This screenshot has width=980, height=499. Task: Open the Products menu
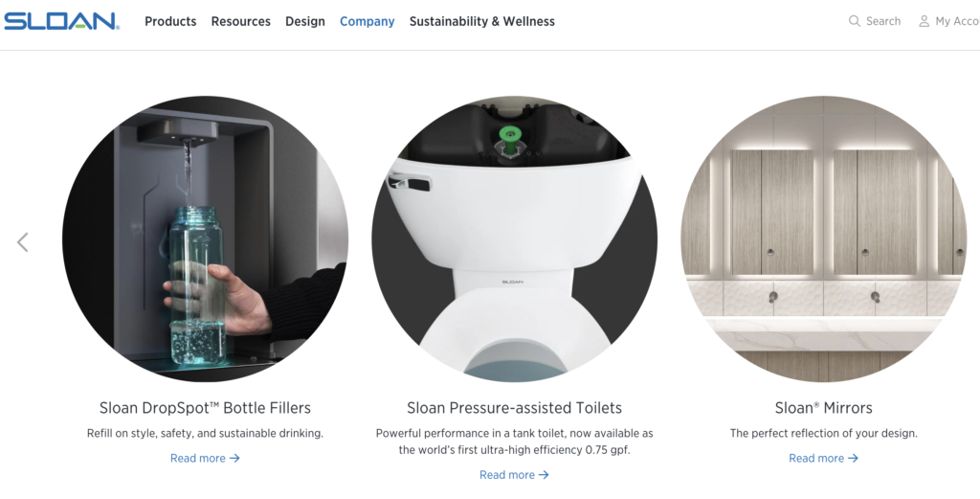(170, 21)
